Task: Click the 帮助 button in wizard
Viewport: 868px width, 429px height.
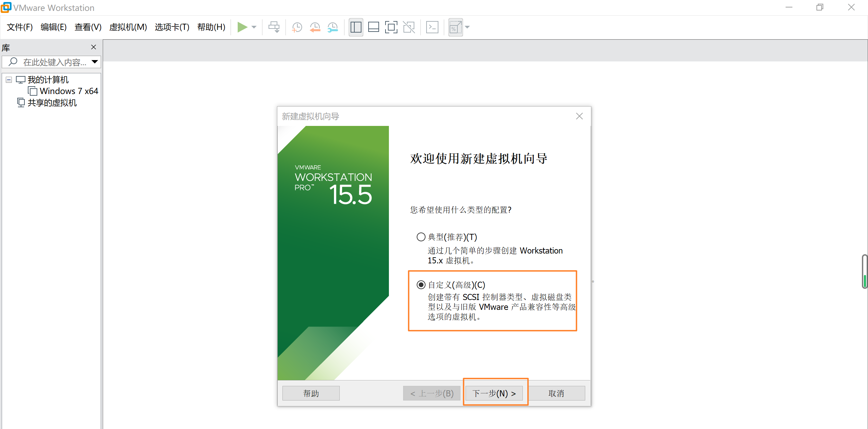Action: point(311,393)
